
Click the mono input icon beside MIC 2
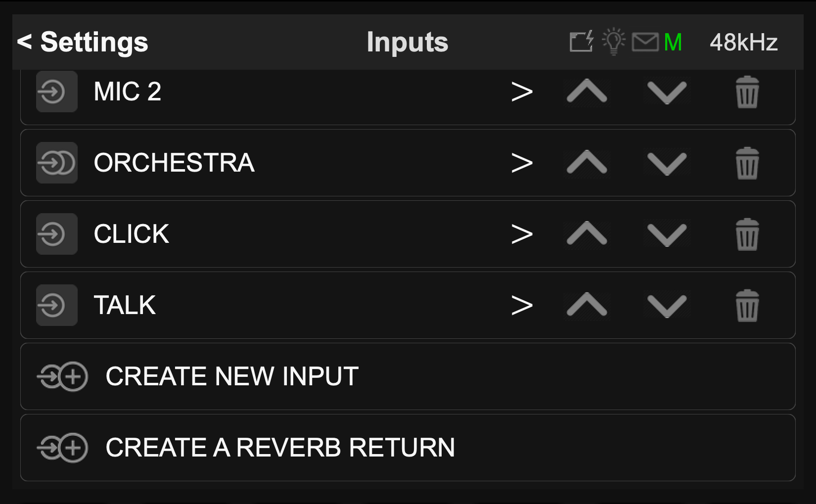[x=57, y=92]
